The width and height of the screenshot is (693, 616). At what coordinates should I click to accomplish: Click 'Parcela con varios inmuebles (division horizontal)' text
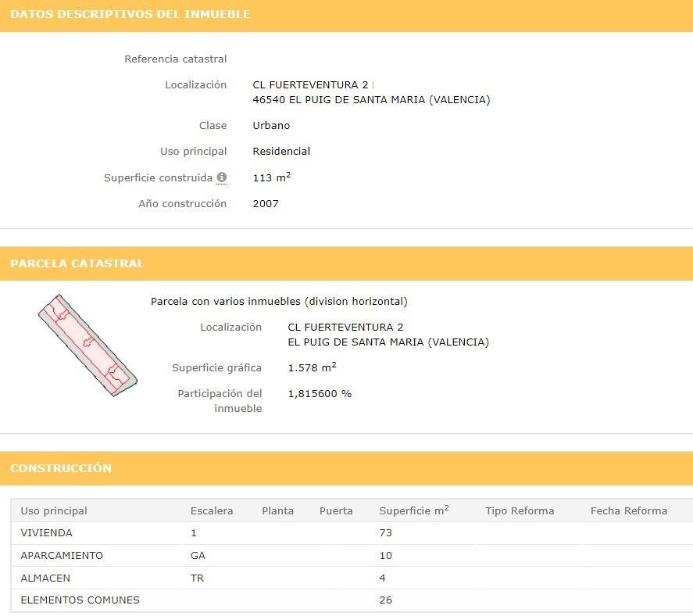(x=279, y=302)
